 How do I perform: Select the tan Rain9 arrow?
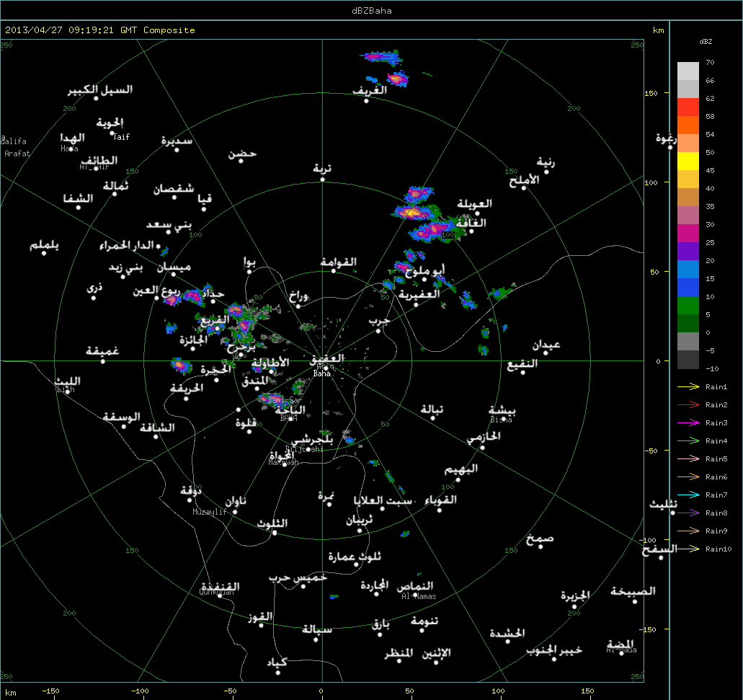pos(688,531)
